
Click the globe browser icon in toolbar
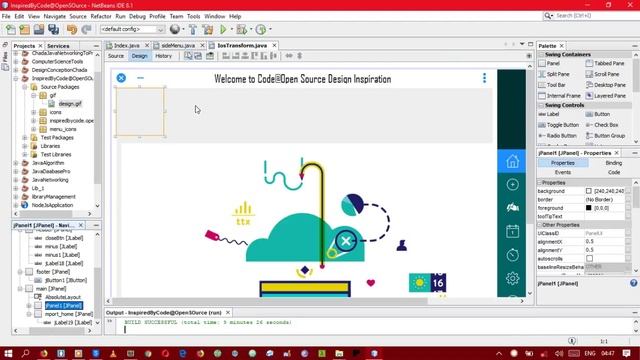point(175,29)
